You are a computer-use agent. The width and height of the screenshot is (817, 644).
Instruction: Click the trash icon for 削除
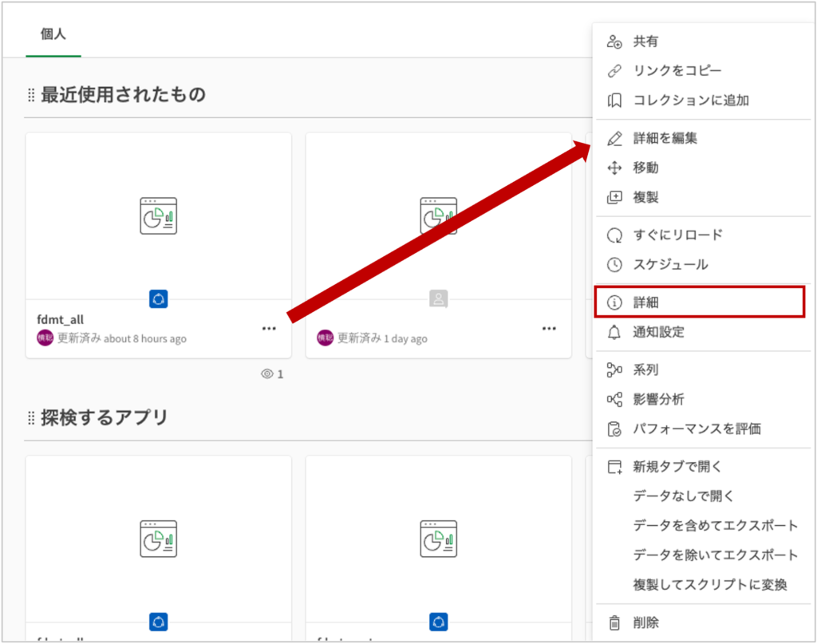tap(614, 622)
